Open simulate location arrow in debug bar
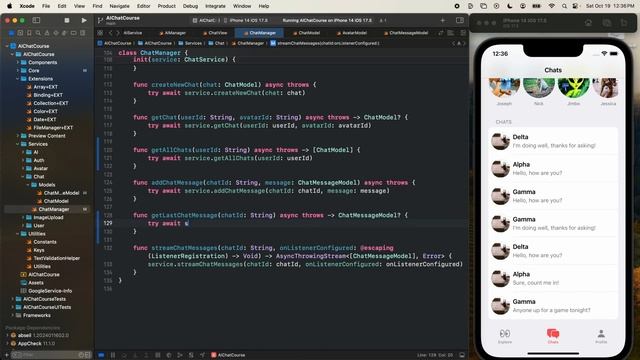Screen dimensions: 640x360 click(x=202, y=355)
